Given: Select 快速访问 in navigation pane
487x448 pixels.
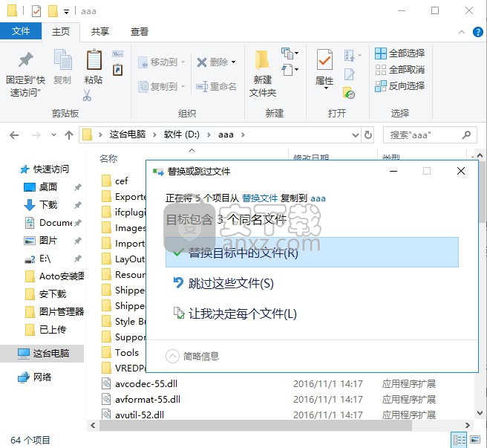Looking at the screenshot, I should [x=51, y=169].
